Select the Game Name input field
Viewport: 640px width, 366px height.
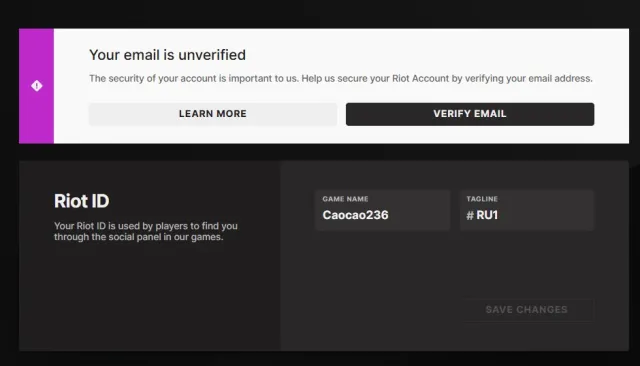click(382, 210)
